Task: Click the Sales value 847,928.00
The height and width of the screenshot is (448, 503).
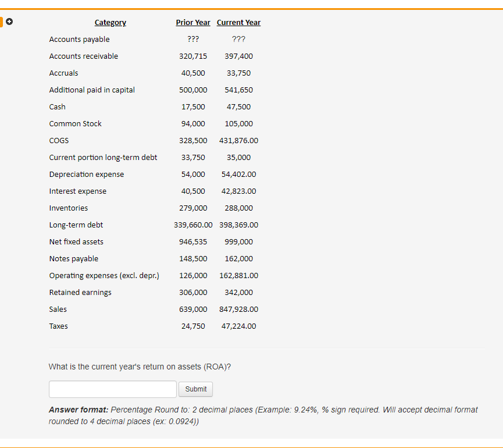Action: (238, 309)
